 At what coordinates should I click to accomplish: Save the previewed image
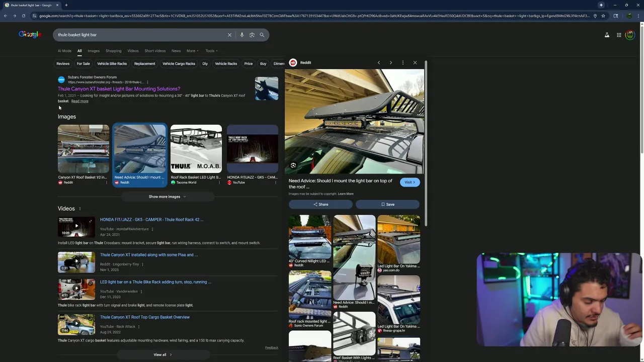pos(387,205)
